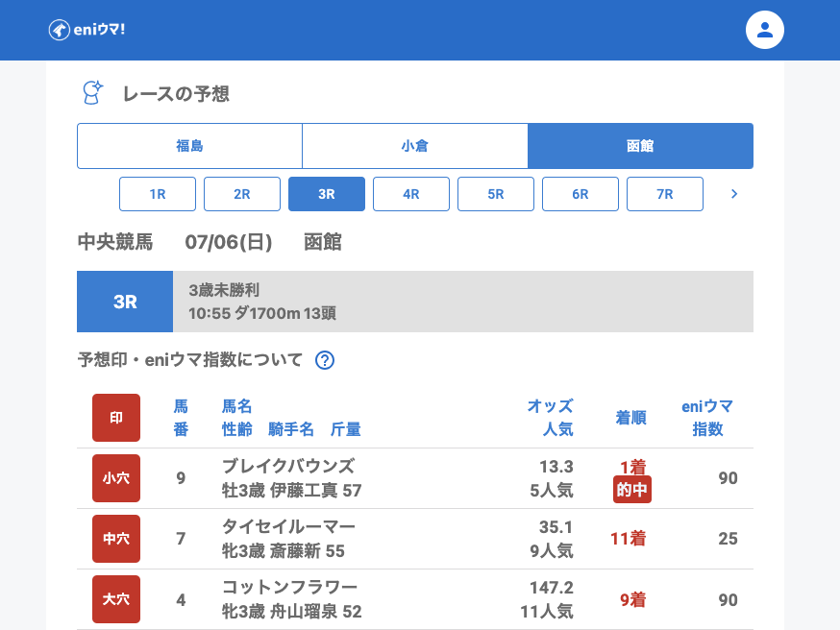
Task: Select the 函館 racecourse tab
Action: tap(640, 146)
